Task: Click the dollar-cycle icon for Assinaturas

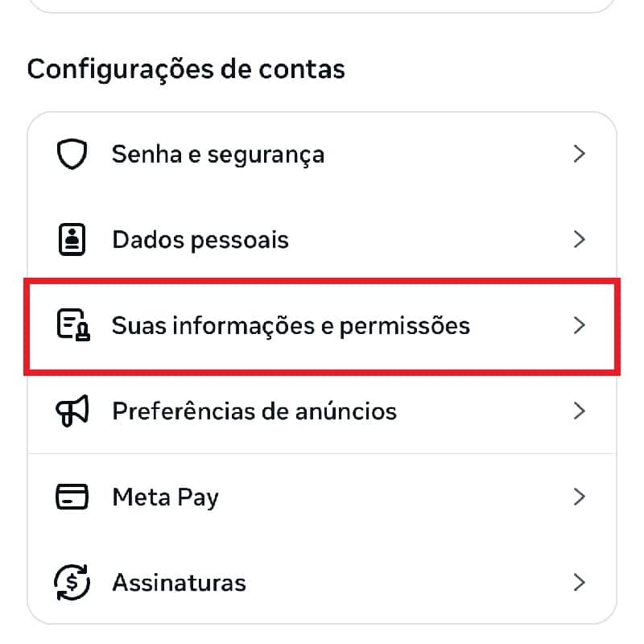Action: point(72,581)
